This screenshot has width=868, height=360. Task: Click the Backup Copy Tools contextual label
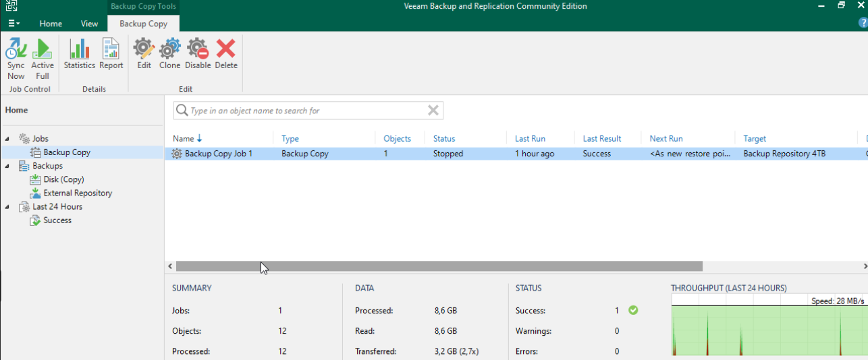143,7
